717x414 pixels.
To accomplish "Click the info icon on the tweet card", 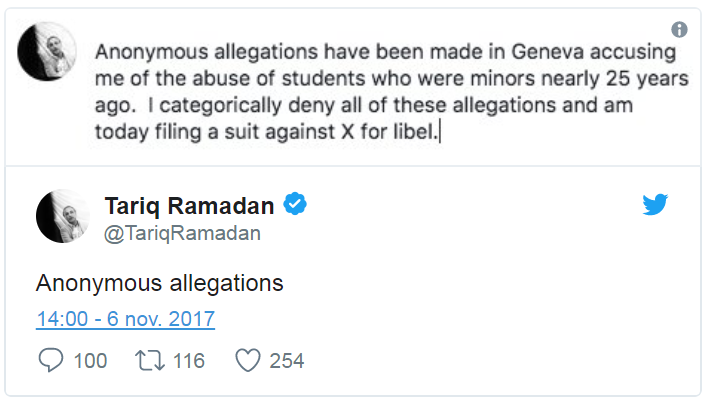I will pos(680,29).
